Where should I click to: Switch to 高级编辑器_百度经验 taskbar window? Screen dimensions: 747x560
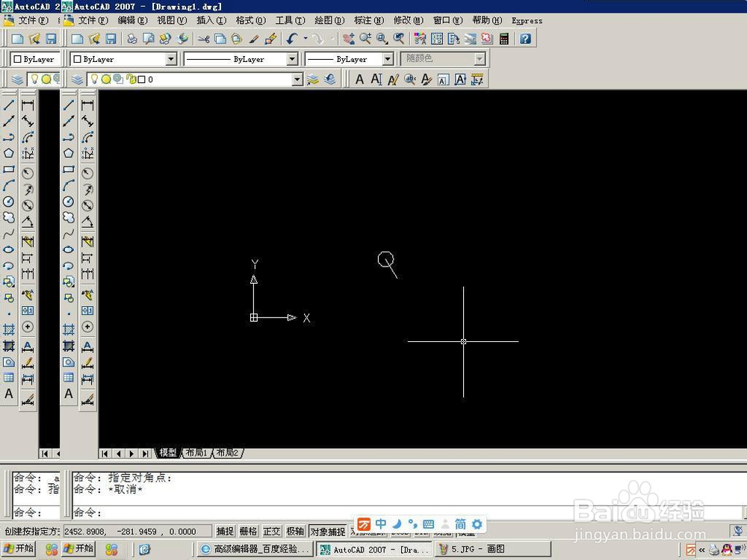(x=255, y=549)
